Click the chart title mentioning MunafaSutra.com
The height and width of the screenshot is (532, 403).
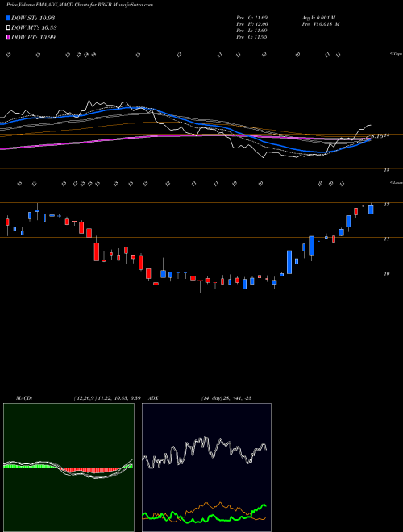coord(79,5)
